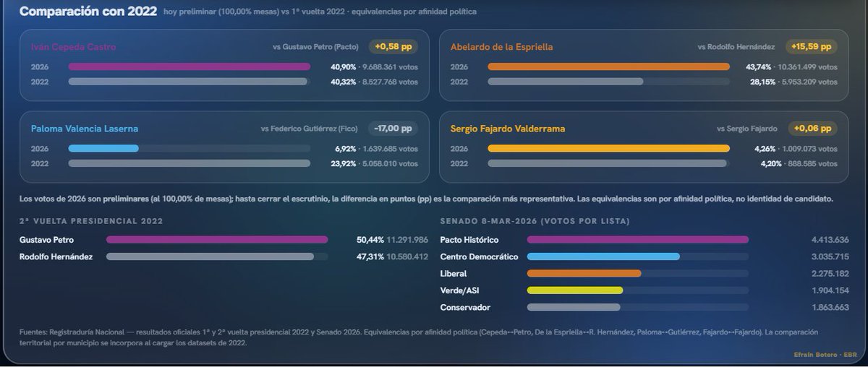Viewport: 868px width, 367px height.
Task: Click '4,26% · 1.009.073 votos' value
Action: pyautogui.click(x=796, y=148)
